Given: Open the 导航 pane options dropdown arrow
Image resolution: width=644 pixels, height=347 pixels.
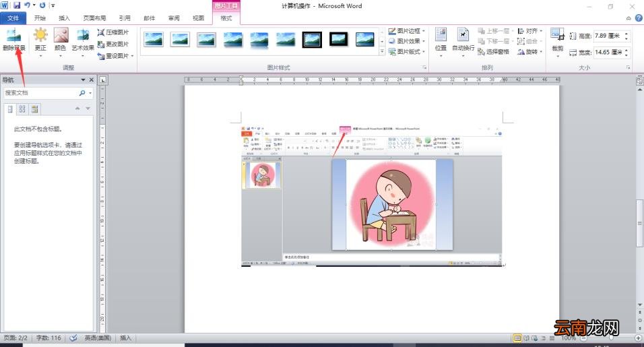Looking at the screenshot, I should (84, 80).
